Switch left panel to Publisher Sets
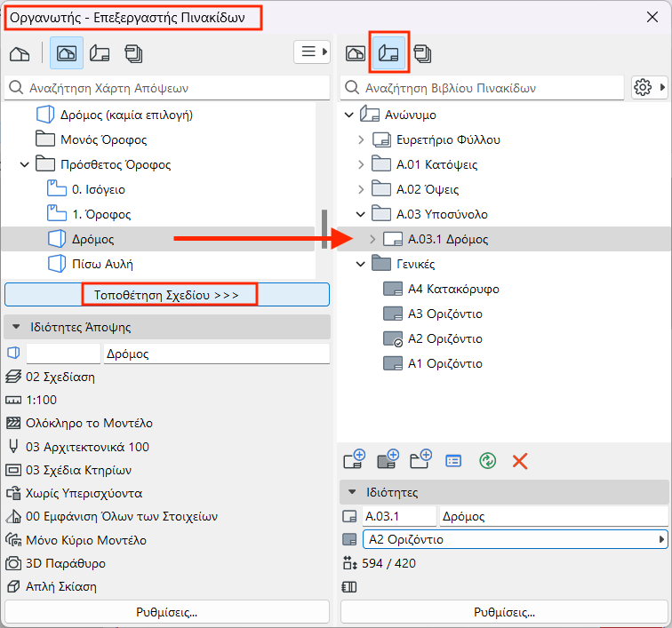Image resolution: width=672 pixels, height=628 pixels. (133, 53)
